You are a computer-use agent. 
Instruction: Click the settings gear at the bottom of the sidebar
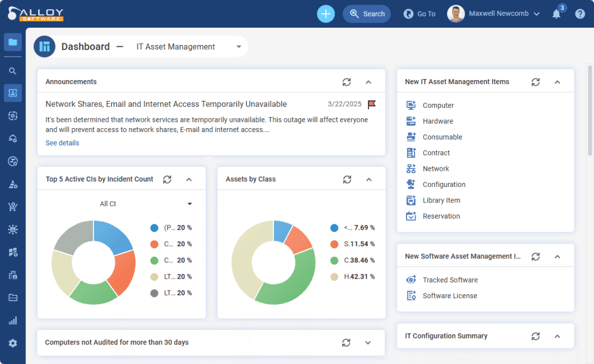click(x=13, y=342)
